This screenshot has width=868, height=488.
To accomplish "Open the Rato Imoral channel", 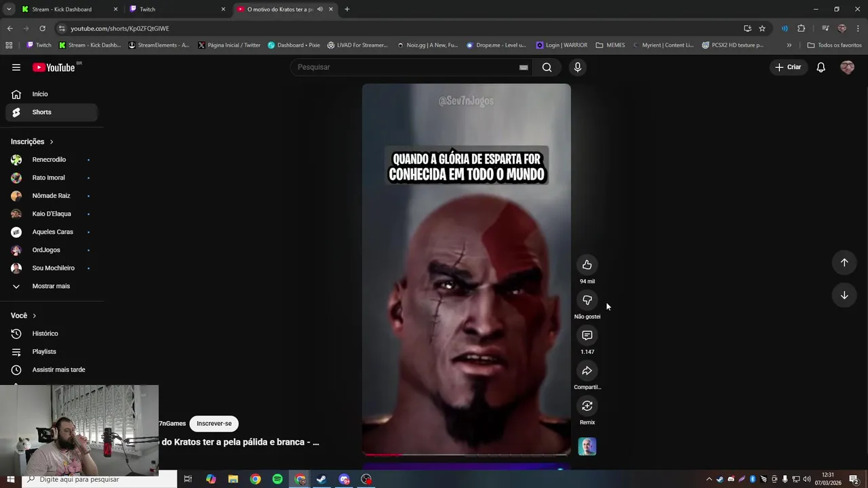I will coord(51,178).
